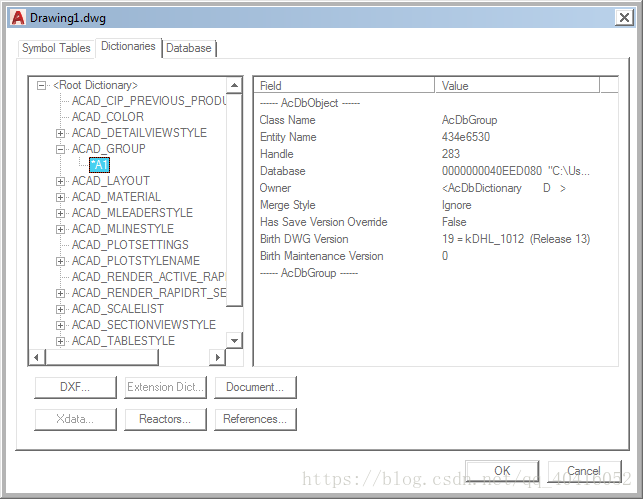The height and width of the screenshot is (499, 643).
Task: Collapse the Root Dictionary node
Action: point(41,85)
